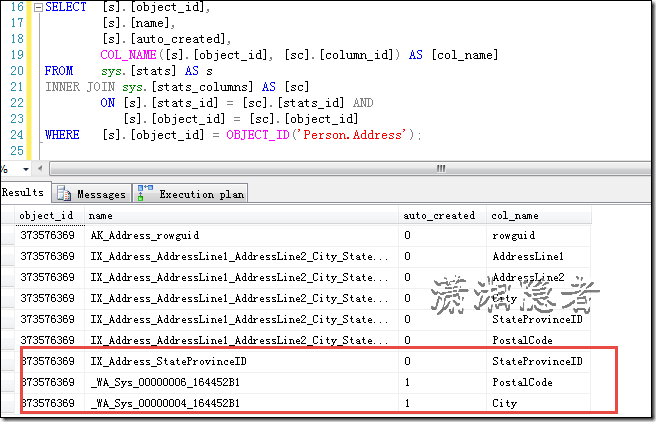656x422 pixels.
Task: Click the Messages tab icon
Action: tap(63, 194)
